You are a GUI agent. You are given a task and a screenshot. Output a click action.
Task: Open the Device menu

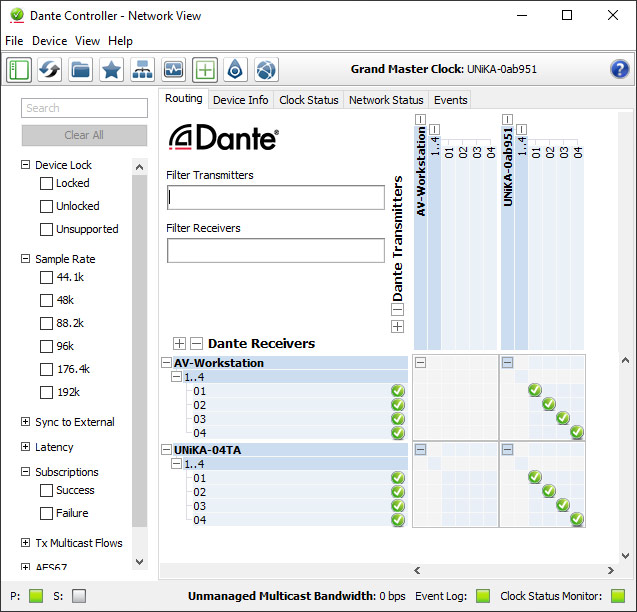point(49,41)
